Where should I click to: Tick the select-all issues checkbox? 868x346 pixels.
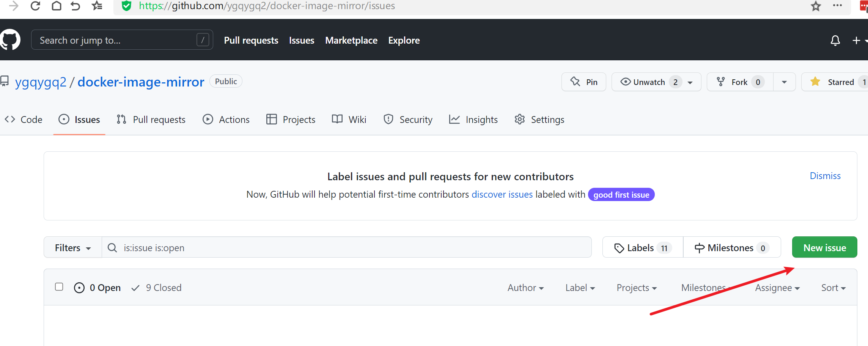59,287
